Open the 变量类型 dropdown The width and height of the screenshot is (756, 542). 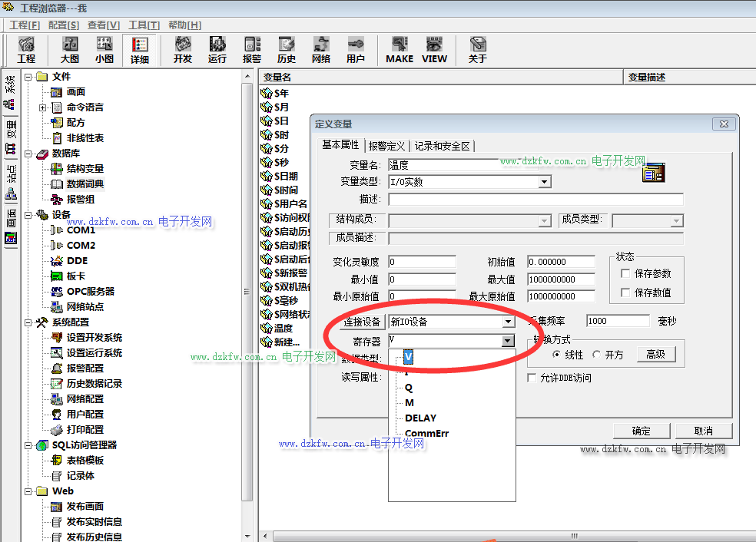[x=545, y=182]
